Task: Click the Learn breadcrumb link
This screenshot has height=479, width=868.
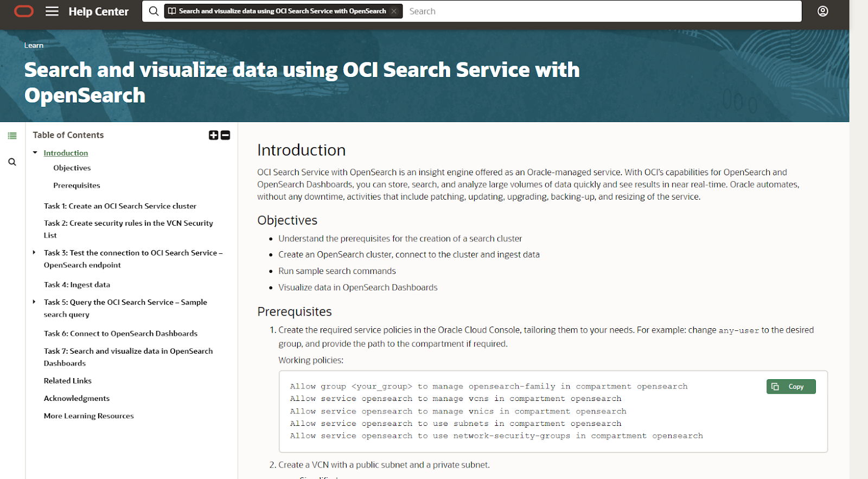Action: (34, 45)
